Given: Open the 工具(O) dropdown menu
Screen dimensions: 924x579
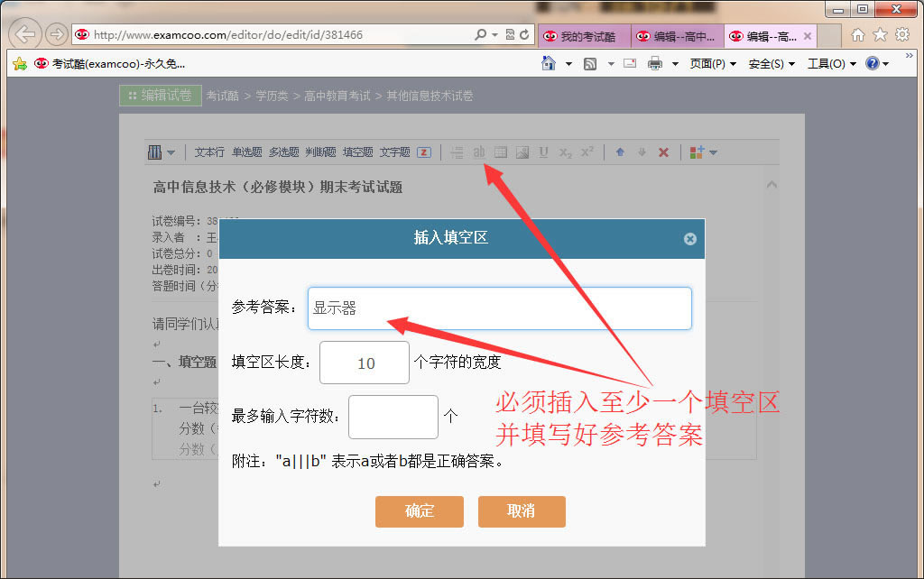Looking at the screenshot, I should (827, 63).
